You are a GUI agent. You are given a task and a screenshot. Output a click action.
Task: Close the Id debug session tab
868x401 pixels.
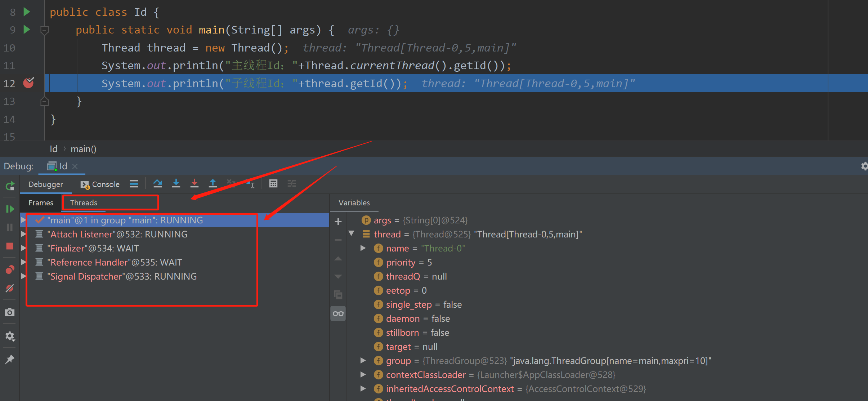pos(75,166)
